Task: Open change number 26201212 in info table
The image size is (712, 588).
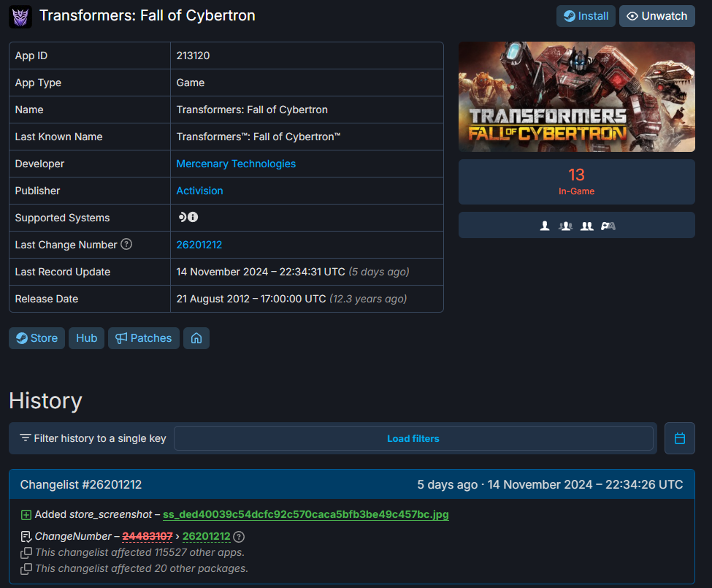Action: pos(199,245)
